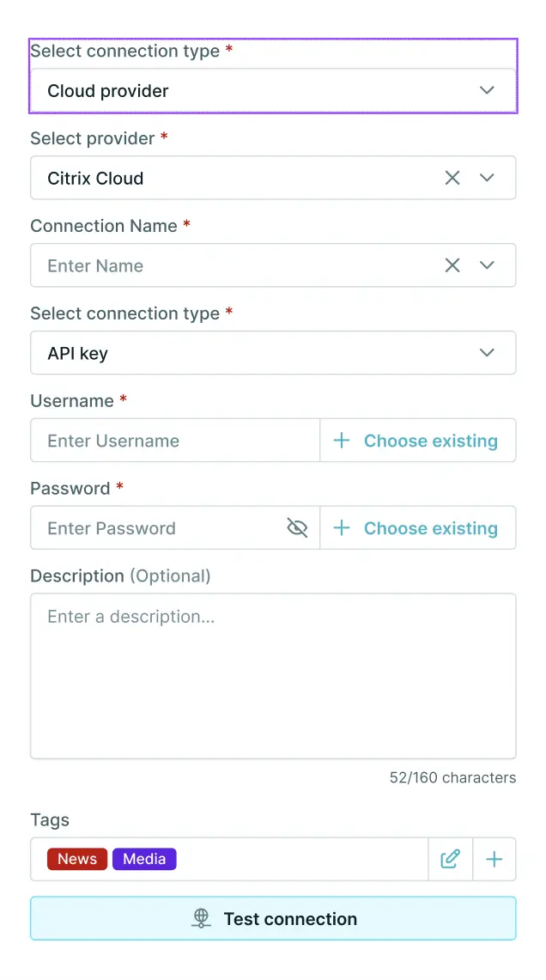Expand the Citrix Cloud provider dropdown
This screenshot has height=980, width=546.
point(487,178)
